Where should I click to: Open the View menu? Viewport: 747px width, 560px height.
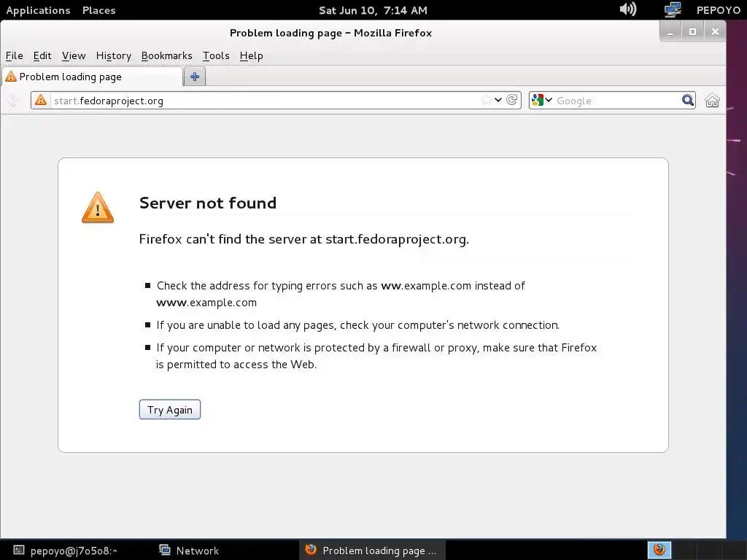point(74,55)
